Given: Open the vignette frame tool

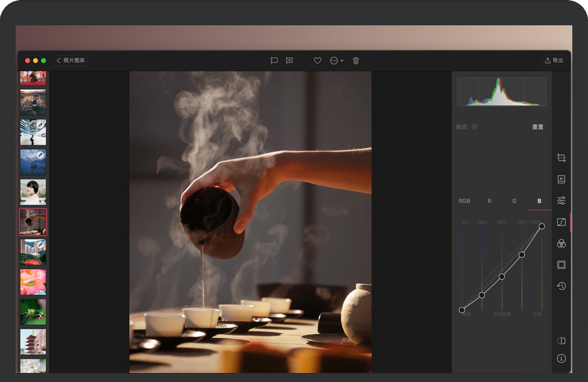Looking at the screenshot, I should pos(561,265).
